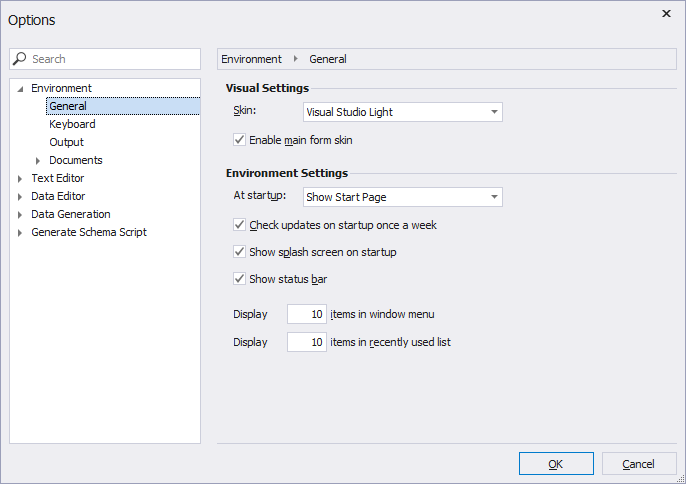This screenshot has height=488, width=689.
Task: Select the Keyboard options page
Action: pos(72,124)
